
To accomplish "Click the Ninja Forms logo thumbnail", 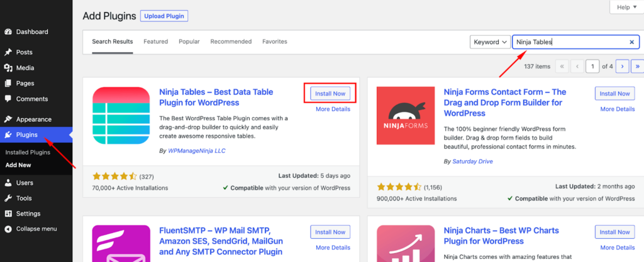I will pyautogui.click(x=406, y=116).
